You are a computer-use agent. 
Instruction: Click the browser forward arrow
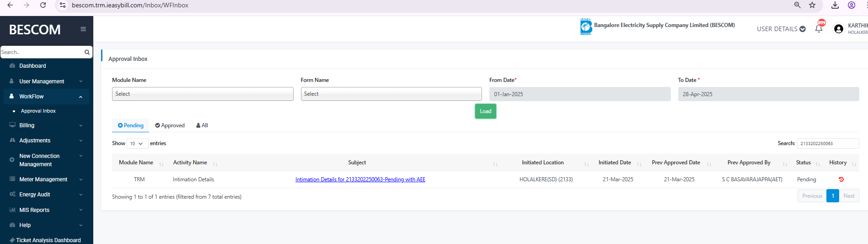click(x=27, y=5)
